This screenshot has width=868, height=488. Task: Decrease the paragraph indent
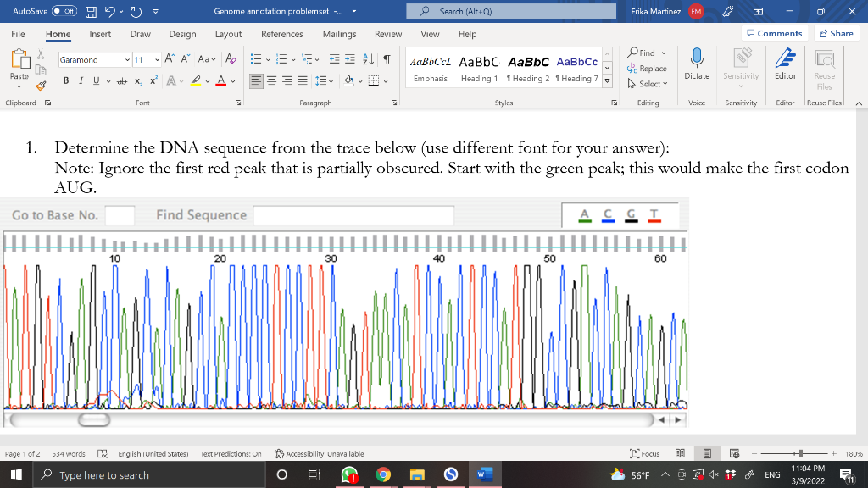pyautogui.click(x=334, y=59)
